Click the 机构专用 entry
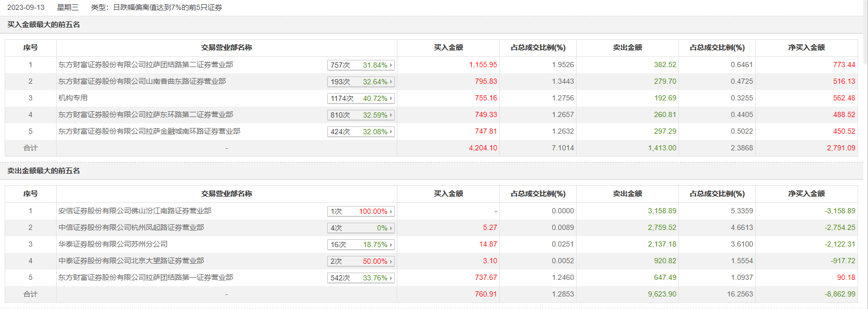This screenshot has height=309, width=868. [x=73, y=98]
